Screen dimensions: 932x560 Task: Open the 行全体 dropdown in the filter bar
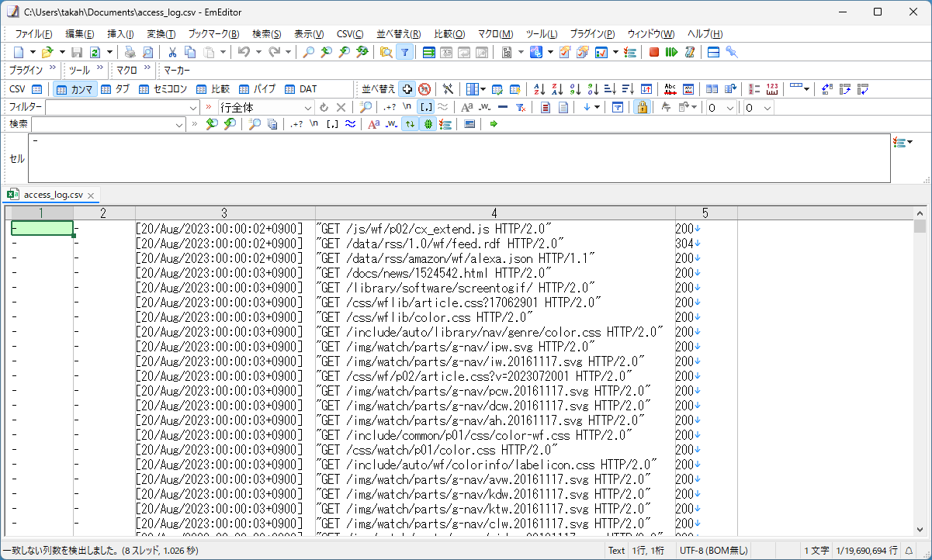308,107
